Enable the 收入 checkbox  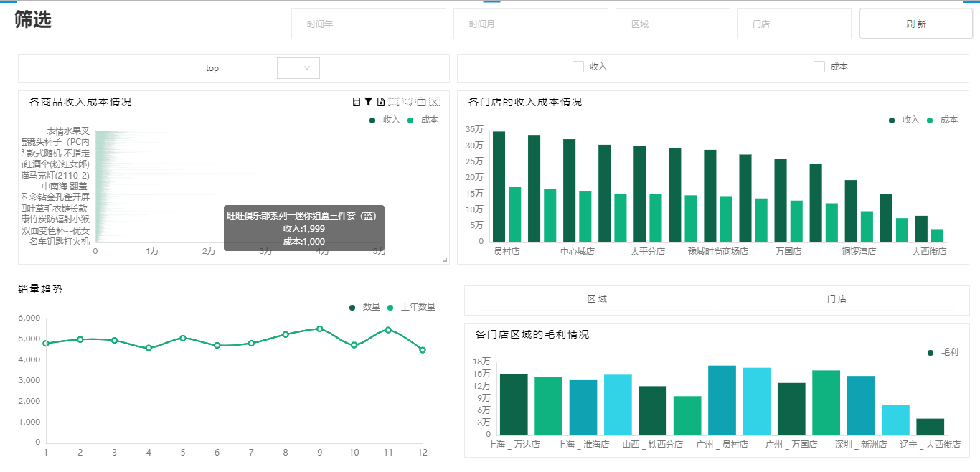578,66
